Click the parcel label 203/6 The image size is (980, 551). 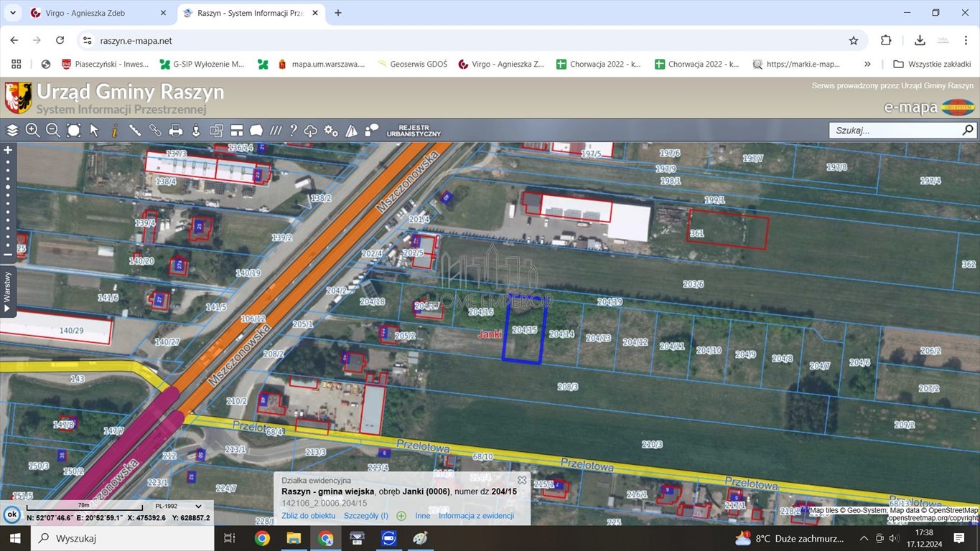point(694,285)
